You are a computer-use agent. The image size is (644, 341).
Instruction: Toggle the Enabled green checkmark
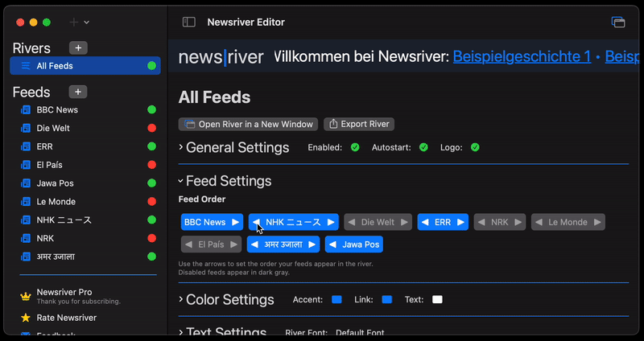click(355, 147)
